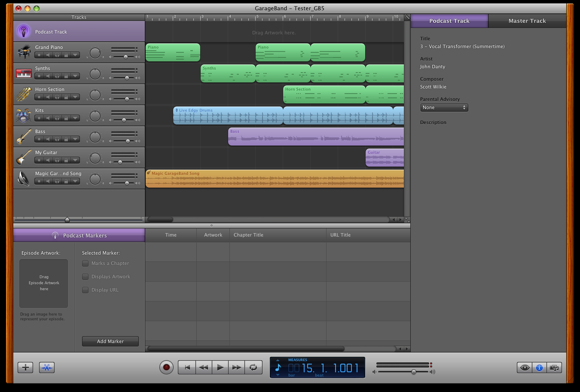This screenshot has height=392, width=580.
Task: Click the Chapter Title column header
Action: (x=278, y=235)
